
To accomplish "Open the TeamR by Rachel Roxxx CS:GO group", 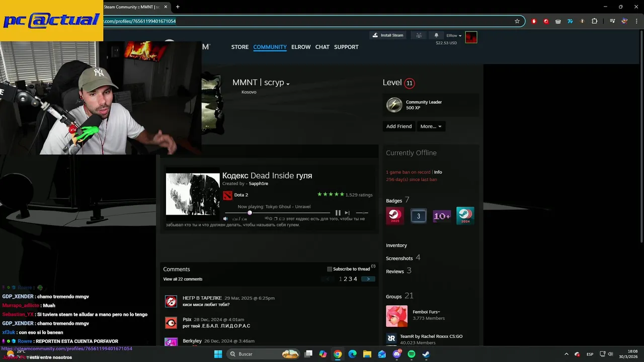I will (x=431, y=336).
